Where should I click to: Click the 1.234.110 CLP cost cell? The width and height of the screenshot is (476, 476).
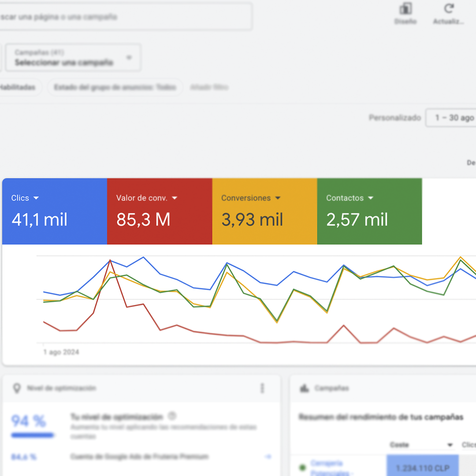tap(423, 465)
